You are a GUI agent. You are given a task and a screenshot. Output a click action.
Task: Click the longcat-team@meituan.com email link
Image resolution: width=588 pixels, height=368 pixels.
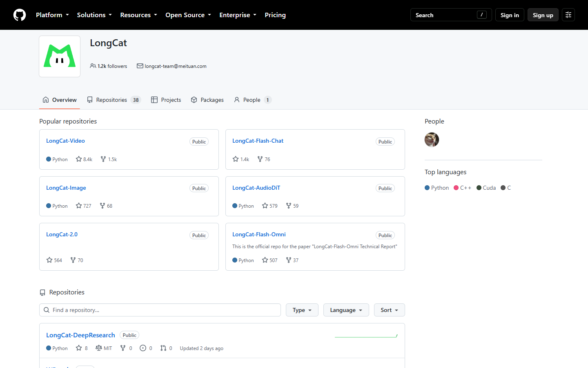click(176, 66)
